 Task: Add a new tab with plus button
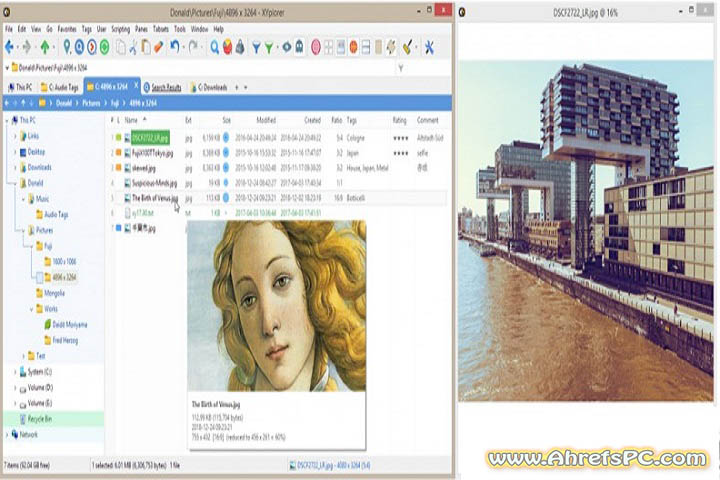tap(237, 87)
